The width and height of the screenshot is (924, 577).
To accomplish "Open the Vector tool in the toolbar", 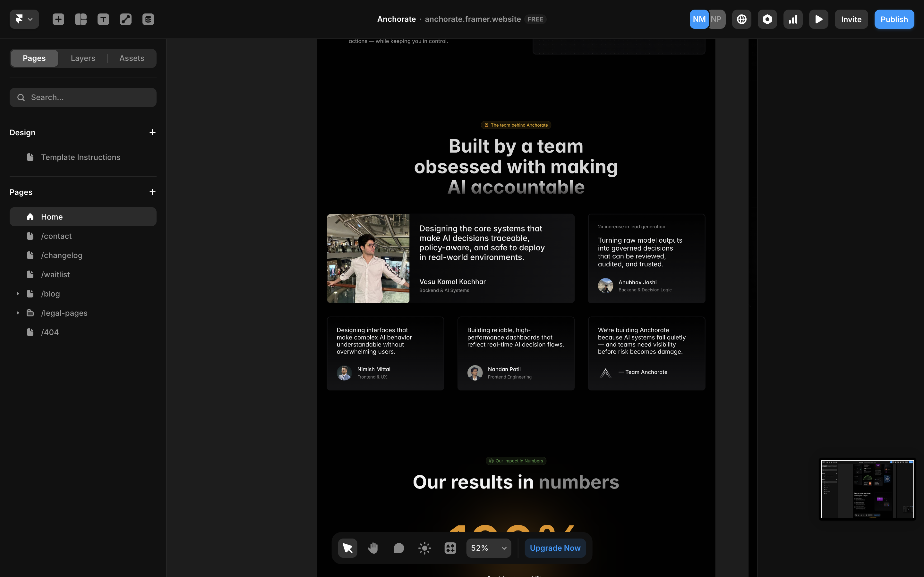I will click(x=126, y=19).
